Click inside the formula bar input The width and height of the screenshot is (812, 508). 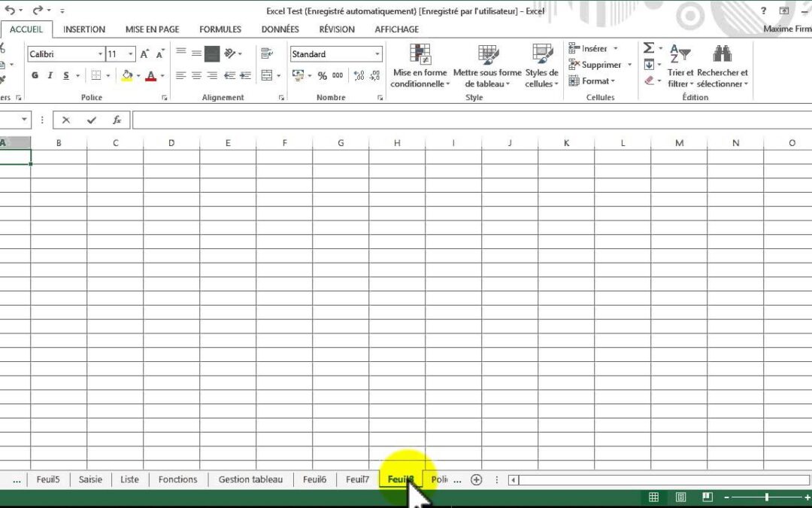click(471, 120)
